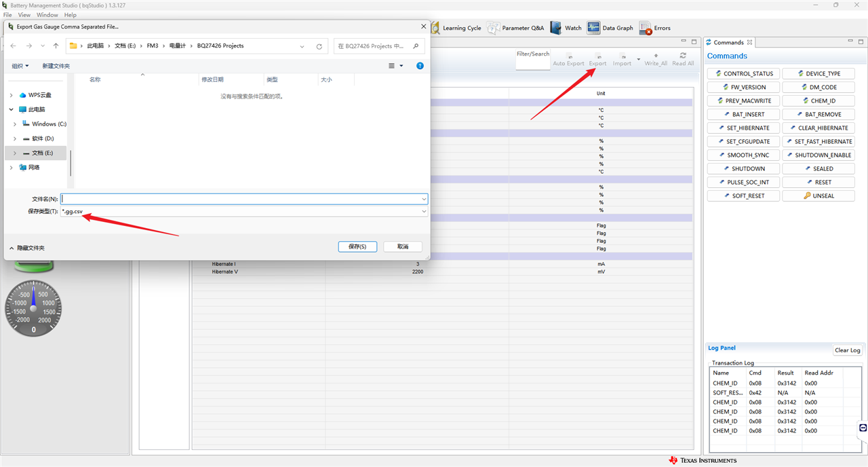
Task: Open the Help menu
Action: [70, 15]
